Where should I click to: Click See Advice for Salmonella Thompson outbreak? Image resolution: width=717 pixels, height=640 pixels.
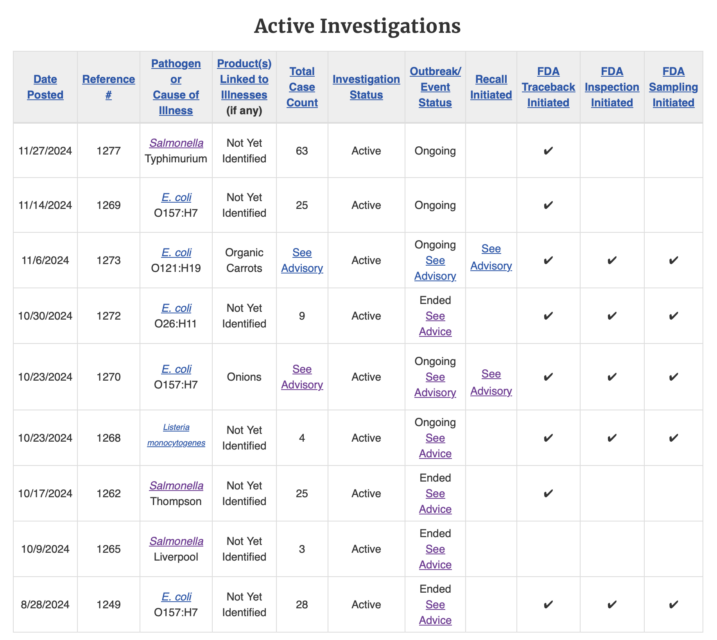pyautogui.click(x=435, y=501)
